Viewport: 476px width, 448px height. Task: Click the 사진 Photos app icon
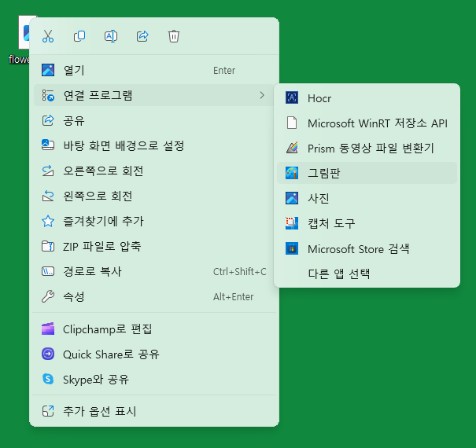pyautogui.click(x=292, y=198)
